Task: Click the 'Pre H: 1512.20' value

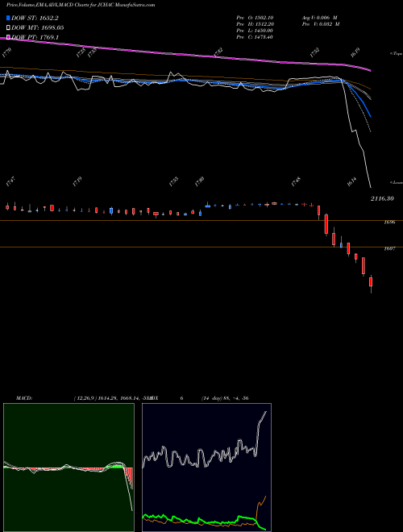Action: click(x=255, y=24)
